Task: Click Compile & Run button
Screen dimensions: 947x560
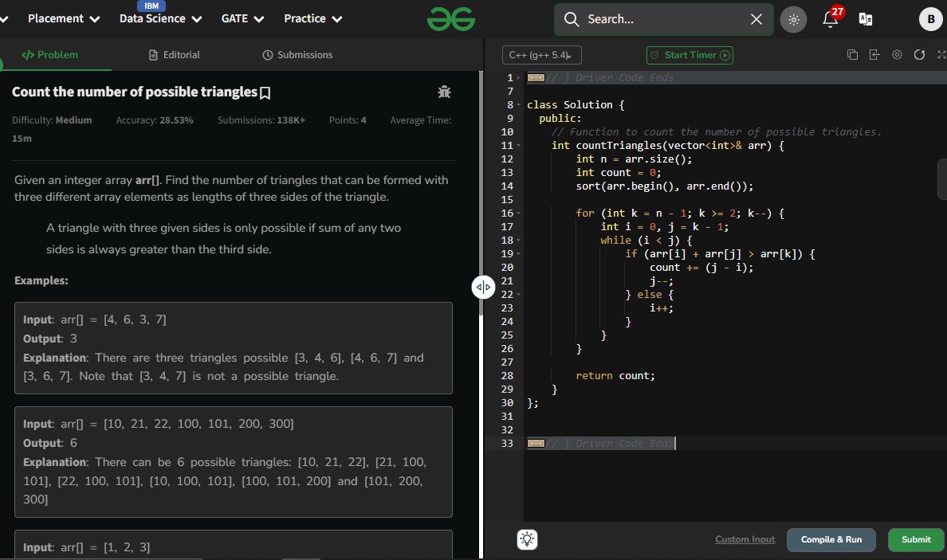Action: tap(831, 539)
